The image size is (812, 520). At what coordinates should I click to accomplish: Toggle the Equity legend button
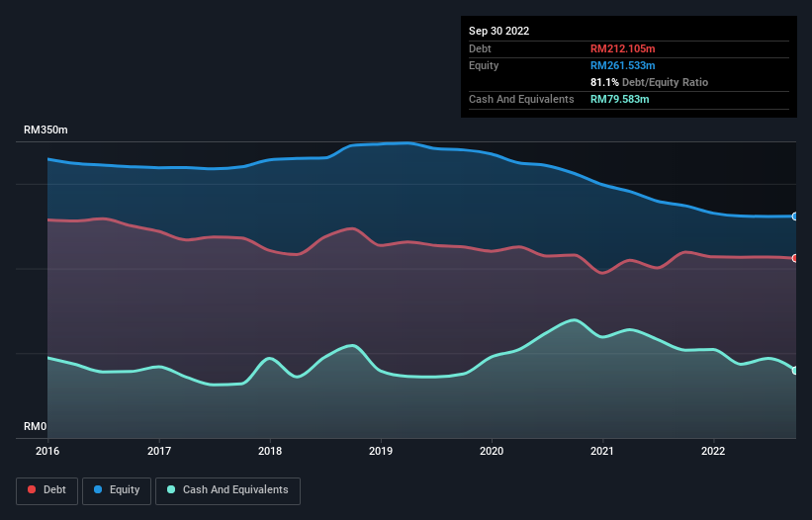117,490
